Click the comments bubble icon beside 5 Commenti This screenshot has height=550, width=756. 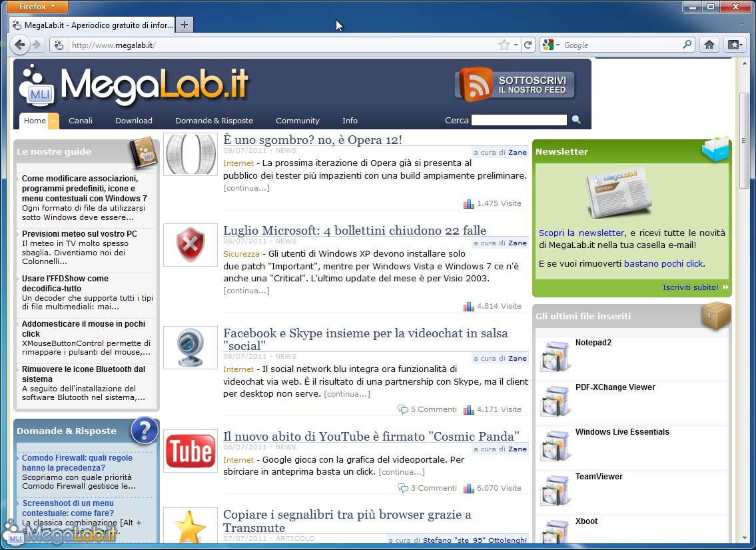pos(402,409)
